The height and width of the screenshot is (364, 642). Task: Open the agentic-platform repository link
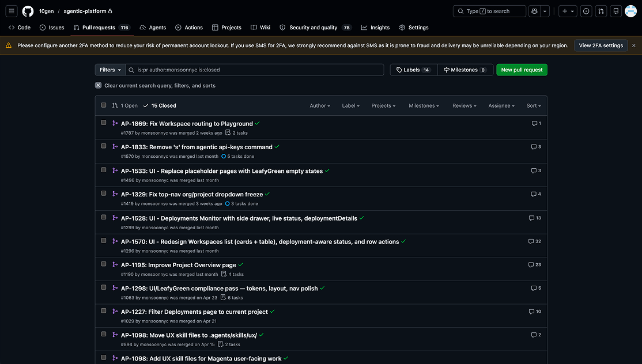[85, 11]
